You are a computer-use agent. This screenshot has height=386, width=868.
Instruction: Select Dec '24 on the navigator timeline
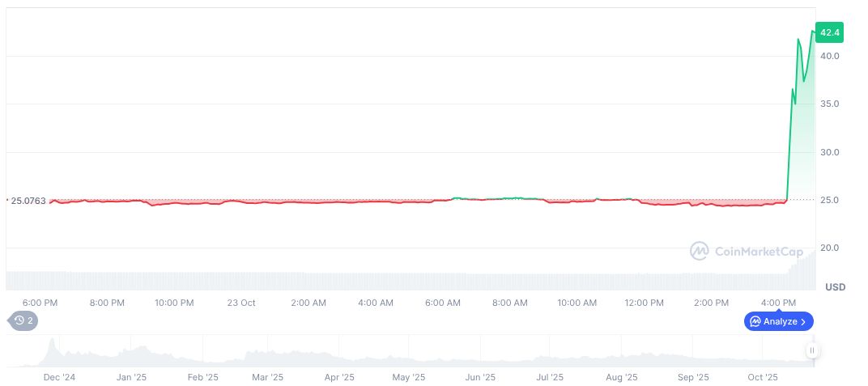pyautogui.click(x=59, y=377)
